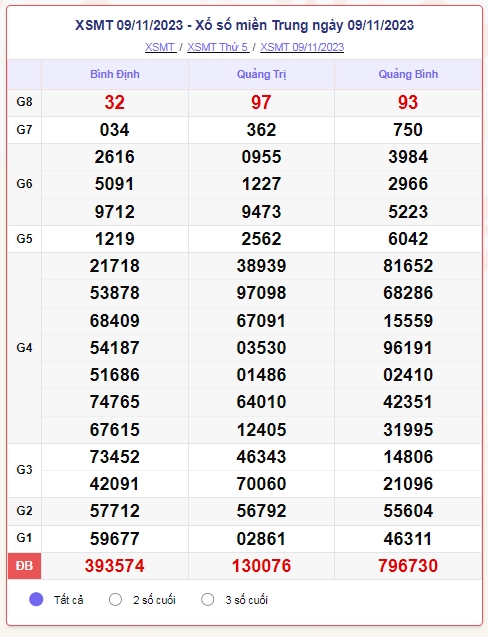The width and height of the screenshot is (488, 637).
Task: Click G3 number 70060
Action: 261,484
